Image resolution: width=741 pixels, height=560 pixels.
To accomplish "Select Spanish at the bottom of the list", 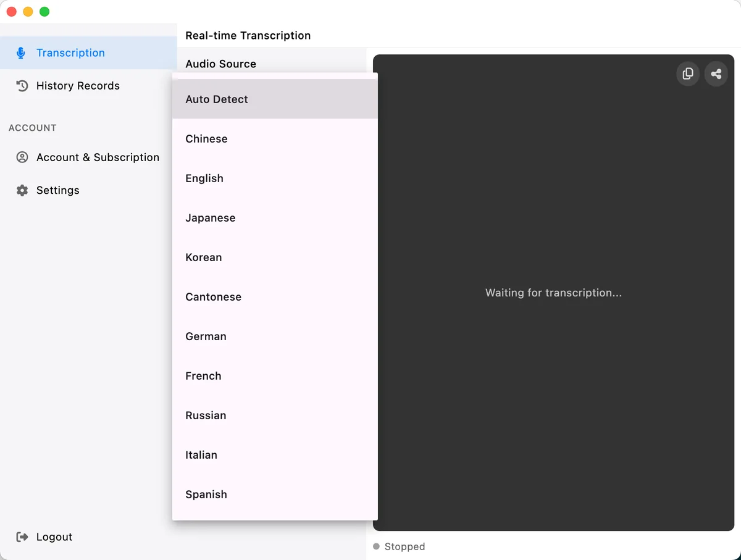I will coord(206,494).
